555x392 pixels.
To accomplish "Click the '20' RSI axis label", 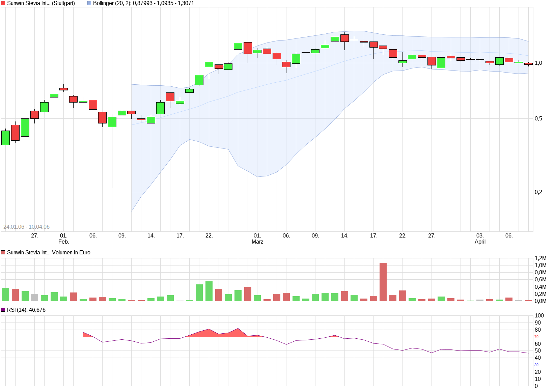I will click(538, 372).
